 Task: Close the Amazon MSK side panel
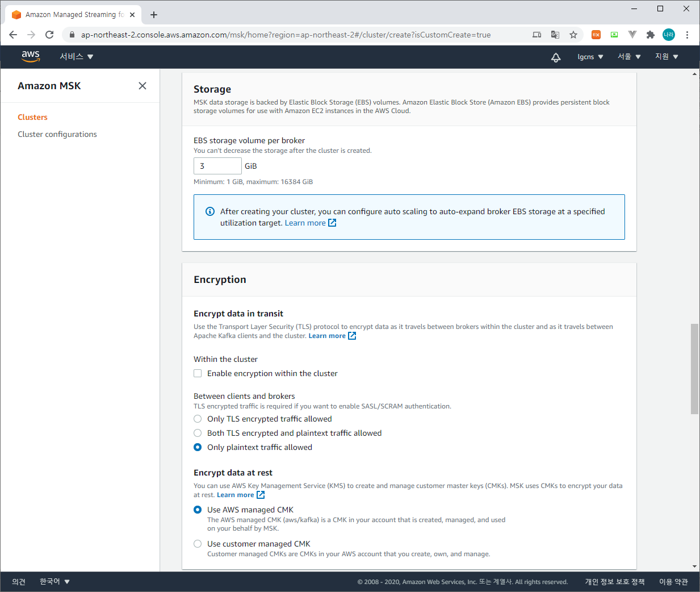tap(142, 86)
